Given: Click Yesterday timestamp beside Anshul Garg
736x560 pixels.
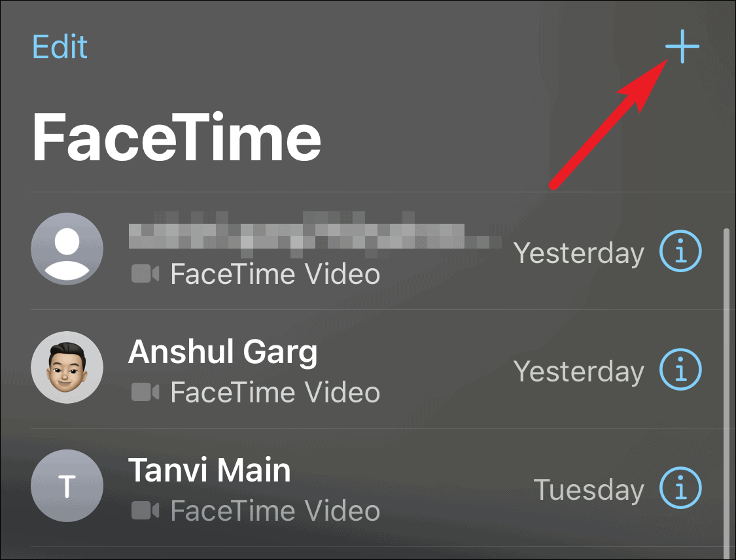Looking at the screenshot, I should coord(579,372).
